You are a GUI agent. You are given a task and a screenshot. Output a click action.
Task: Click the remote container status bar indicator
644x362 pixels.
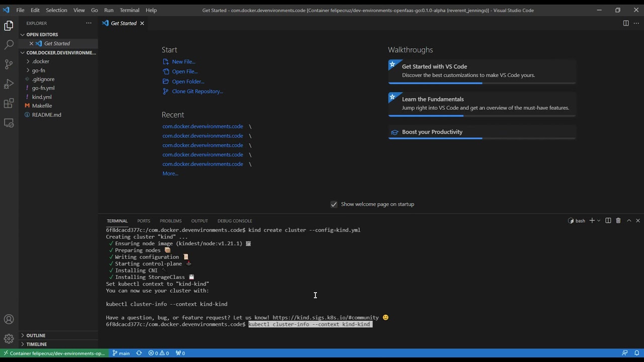click(54, 353)
